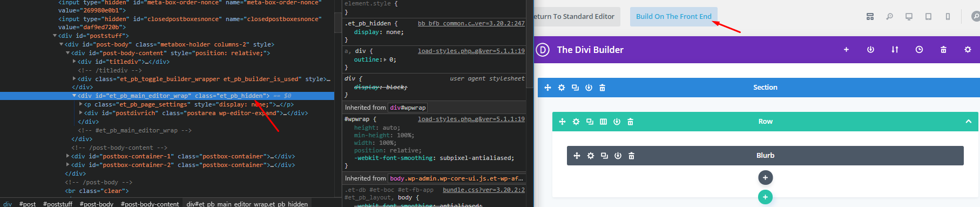
Task: Collapse the div id="post-body" node triangle
Action: [61, 44]
